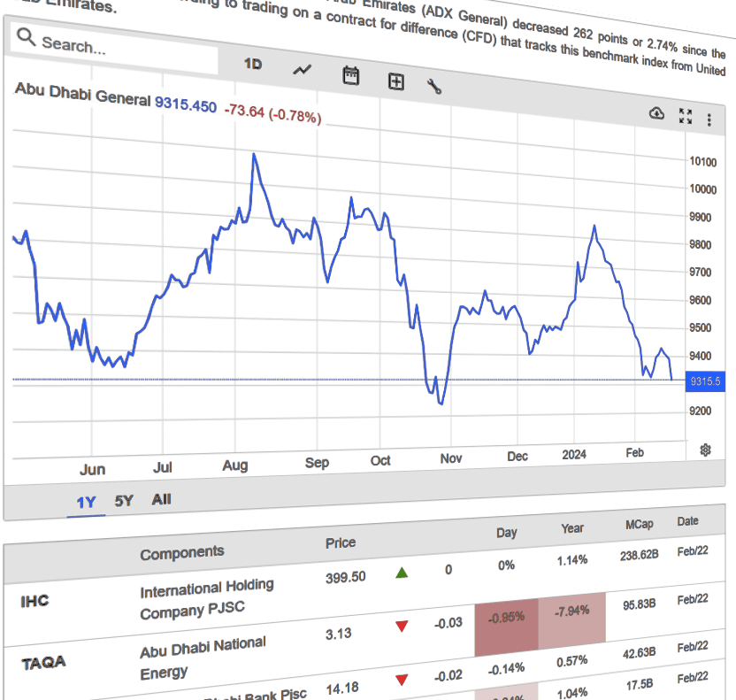736x700 pixels.
Task: Click the 9315.5 current price label
Action: [x=705, y=381]
